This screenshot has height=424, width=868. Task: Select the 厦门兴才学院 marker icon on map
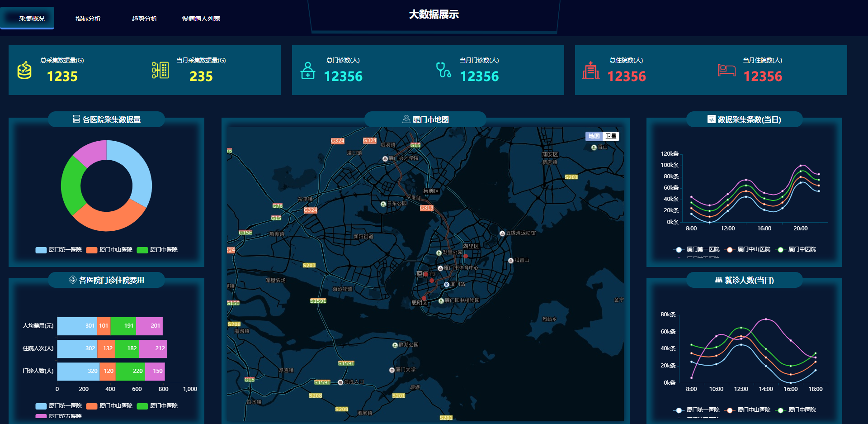385,158
